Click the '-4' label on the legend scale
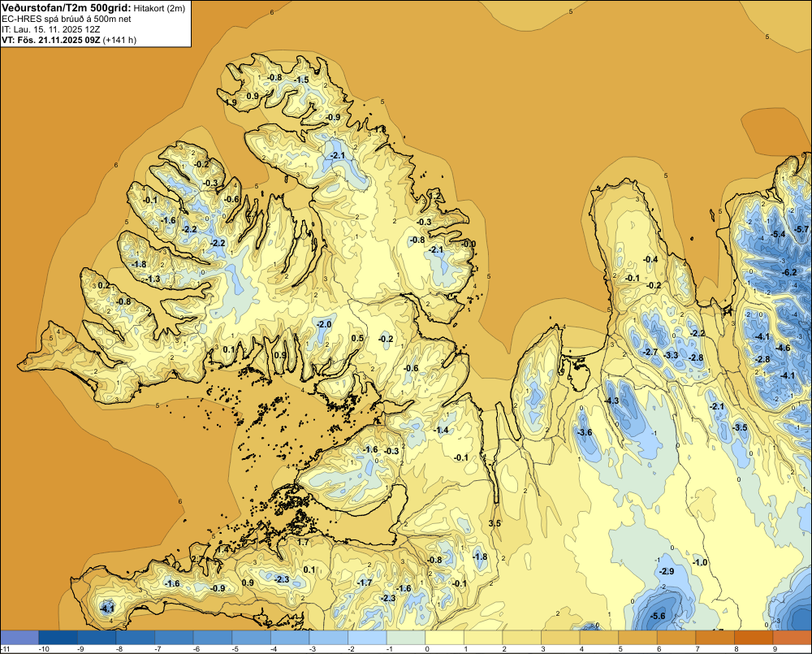The image size is (812, 654). [x=274, y=649]
